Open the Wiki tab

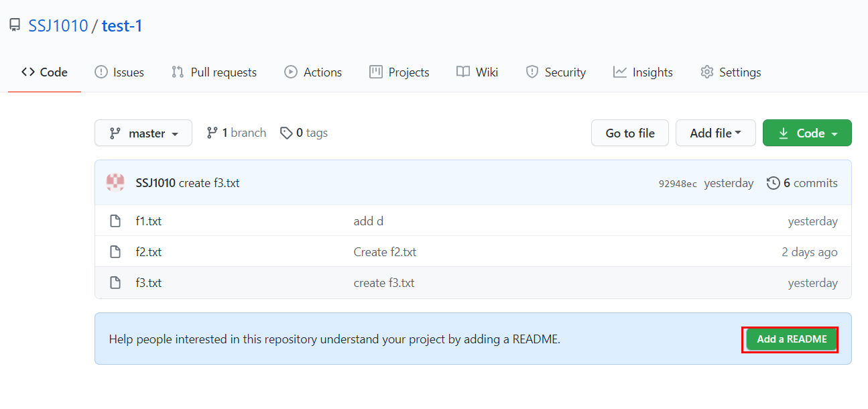tap(477, 72)
